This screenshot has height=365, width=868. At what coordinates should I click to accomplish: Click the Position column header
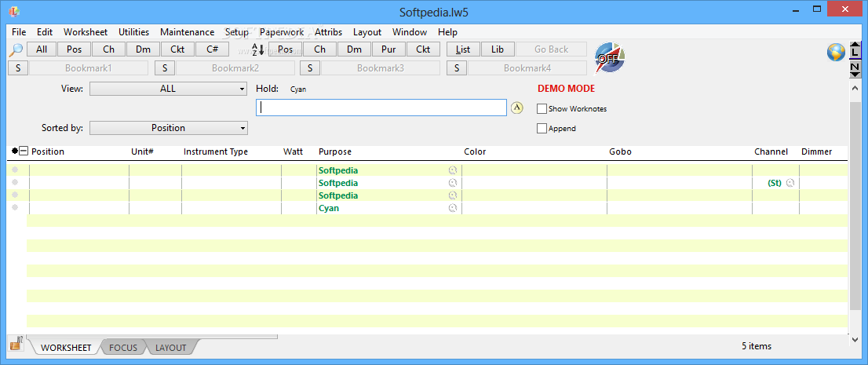[x=48, y=151]
